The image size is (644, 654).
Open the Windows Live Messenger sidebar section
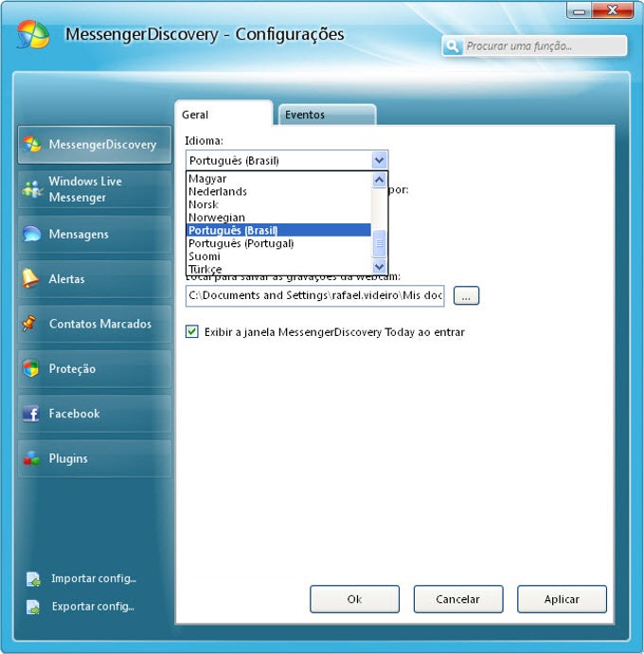(95, 189)
